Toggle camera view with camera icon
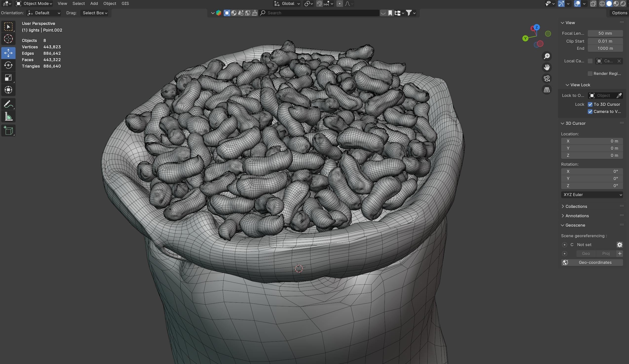Image resolution: width=629 pixels, height=364 pixels. pos(547,79)
